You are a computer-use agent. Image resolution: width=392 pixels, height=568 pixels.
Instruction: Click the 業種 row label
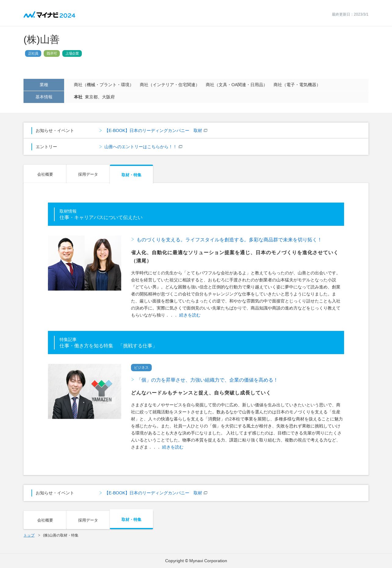(44, 85)
